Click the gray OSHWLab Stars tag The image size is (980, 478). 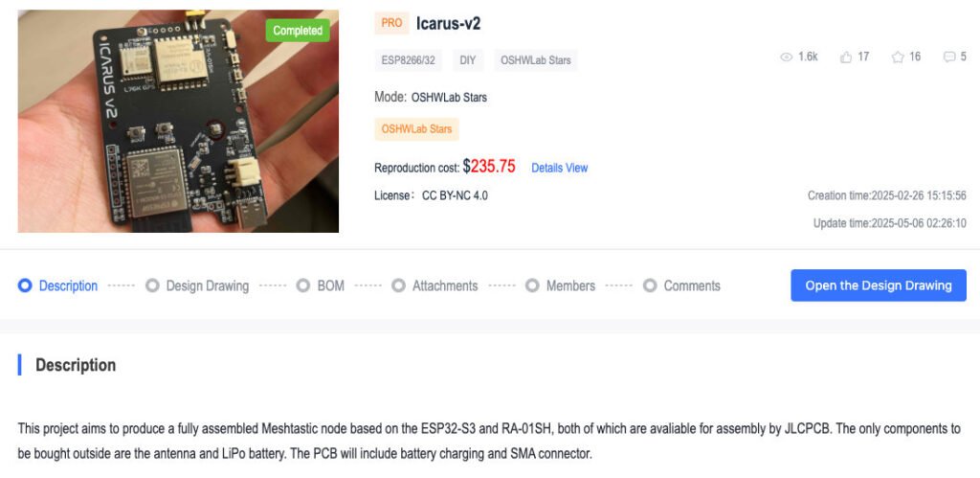(535, 60)
